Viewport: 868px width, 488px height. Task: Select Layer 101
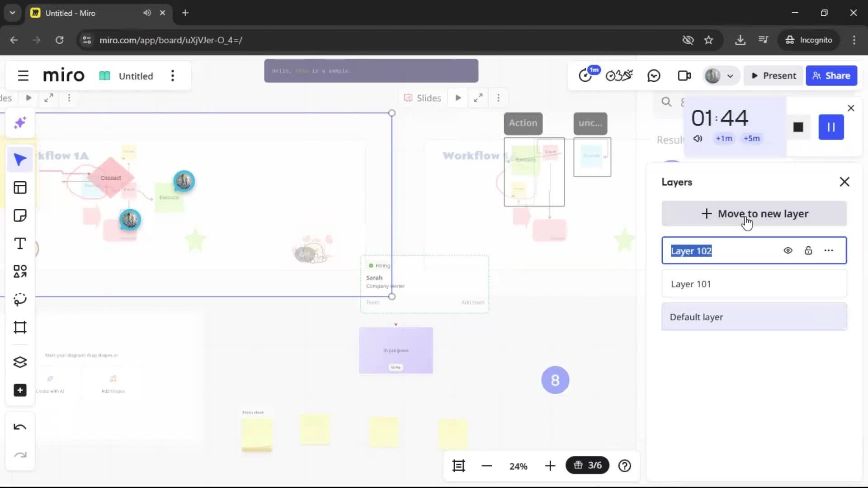click(754, 284)
